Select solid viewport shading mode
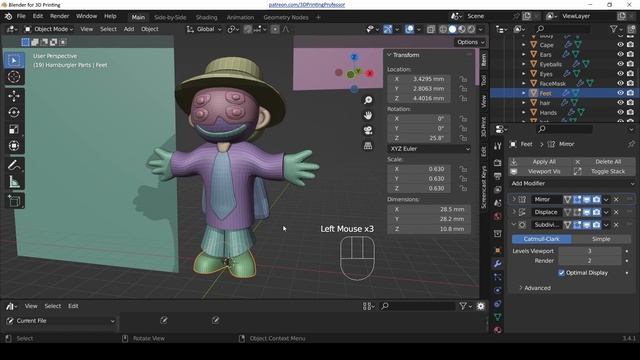This screenshot has width=640, height=360. pyautogui.click(x=452, y=29)
